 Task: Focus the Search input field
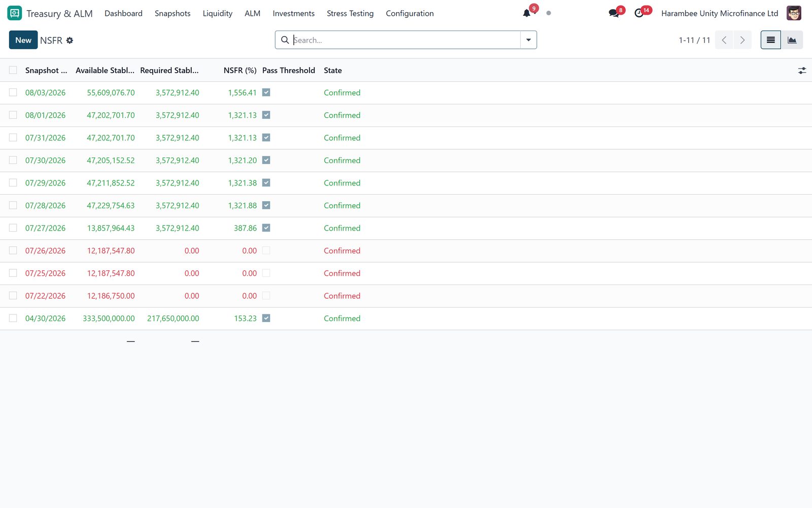(x=406, y=40)
